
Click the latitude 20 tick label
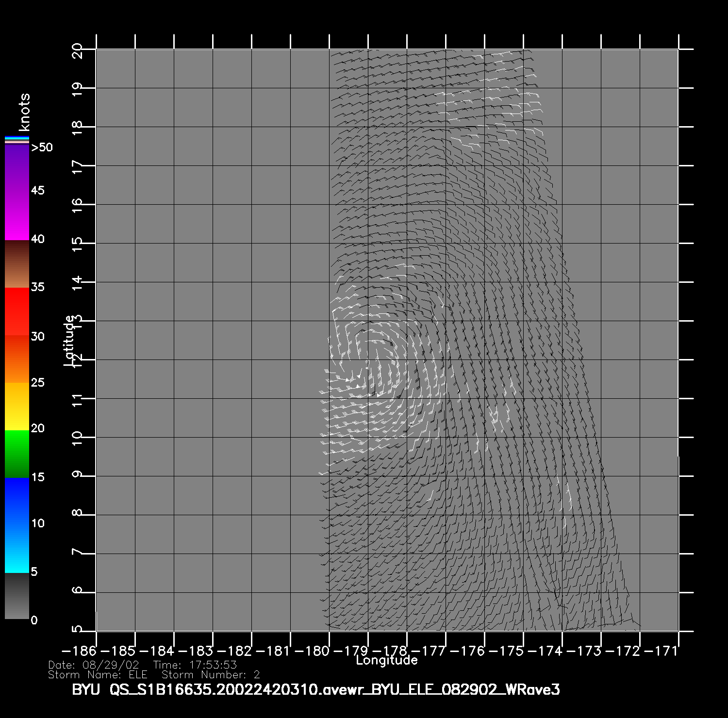[77, 50]
